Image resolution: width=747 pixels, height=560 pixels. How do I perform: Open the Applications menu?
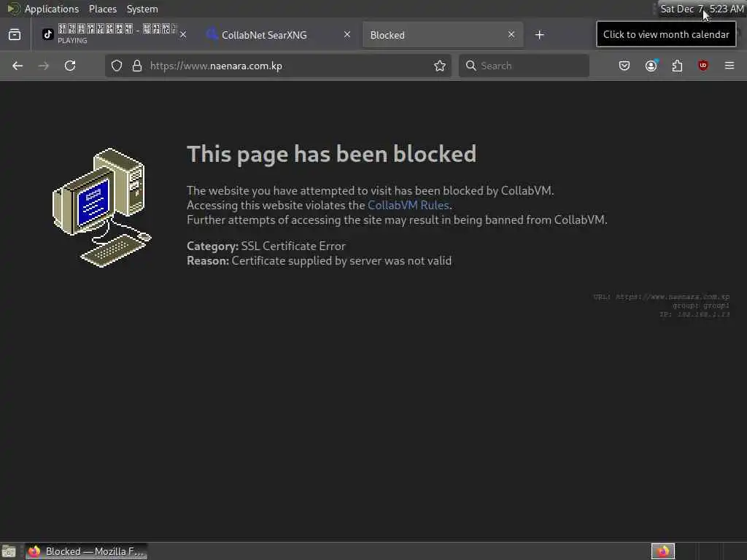pos(52,9)
